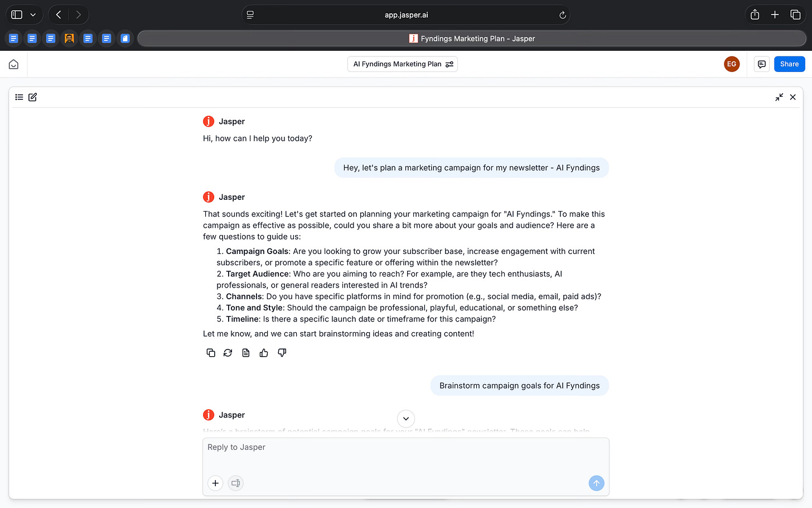Select the Fyndings Marketing Plan - Jasper tab
This screenshot has height=508, width=812.
coord(472,39)
